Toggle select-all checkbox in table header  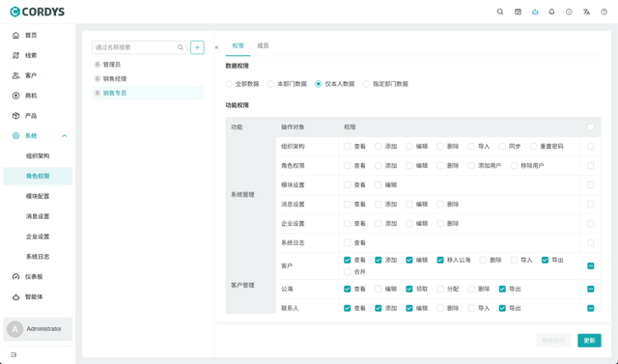tap(590, 126)
